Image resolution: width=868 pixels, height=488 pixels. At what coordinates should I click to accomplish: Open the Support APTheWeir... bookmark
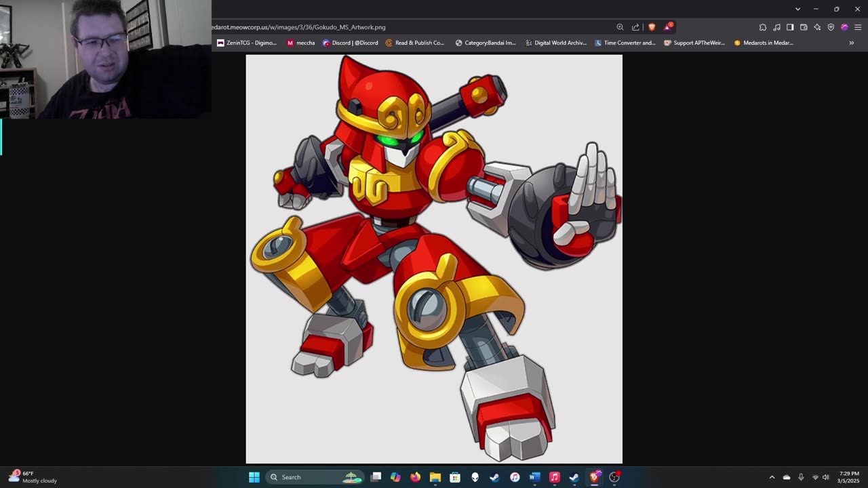coord(694,43)
